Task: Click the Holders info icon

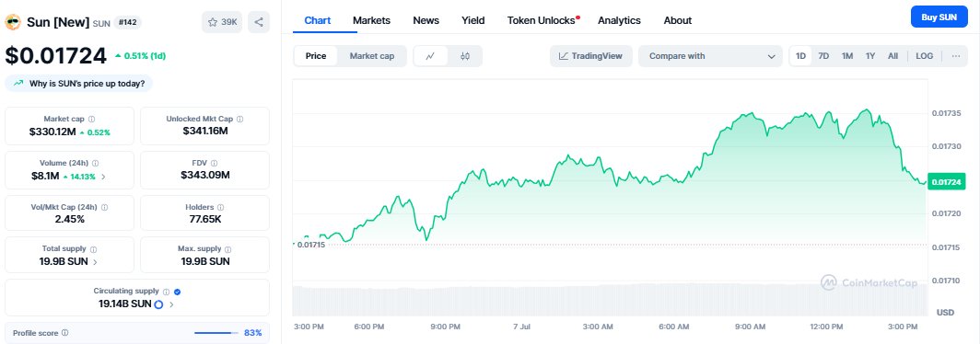Action: tap(221, 207)
